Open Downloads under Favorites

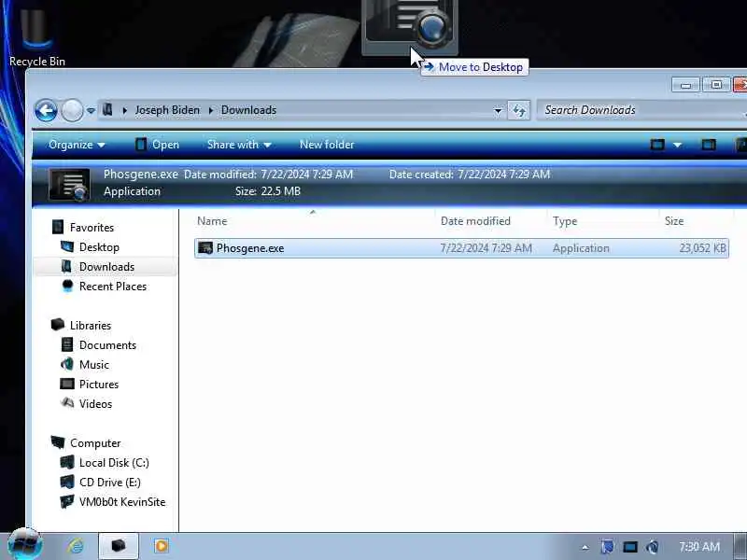click(106, 267)
